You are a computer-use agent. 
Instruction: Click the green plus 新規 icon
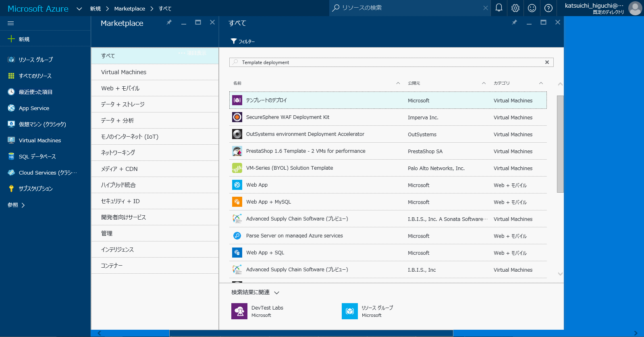[11, 39]
